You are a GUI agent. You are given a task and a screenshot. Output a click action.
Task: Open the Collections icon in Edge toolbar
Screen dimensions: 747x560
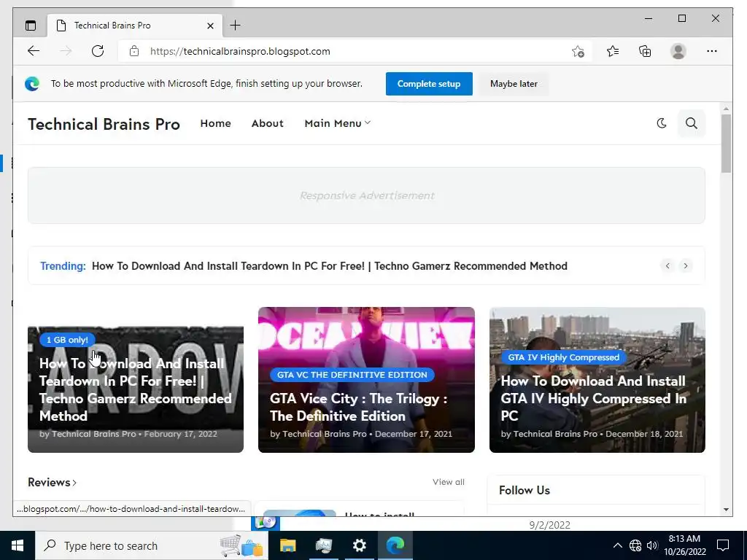[645, 51]
